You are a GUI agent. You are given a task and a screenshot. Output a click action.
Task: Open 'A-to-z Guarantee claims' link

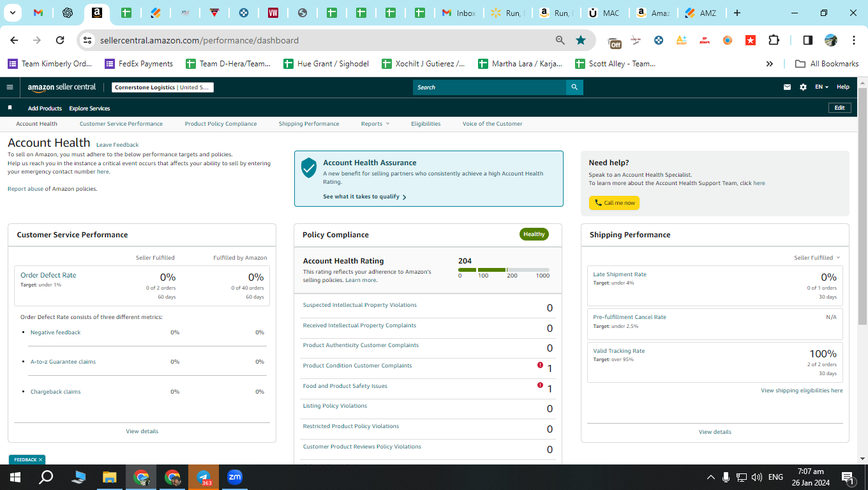coord(63,362)
